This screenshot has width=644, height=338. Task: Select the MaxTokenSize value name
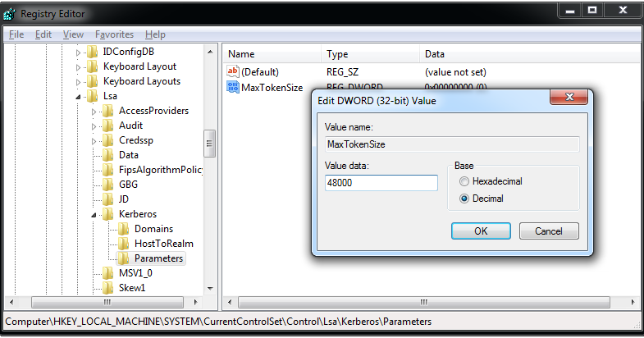click(272, 88)
